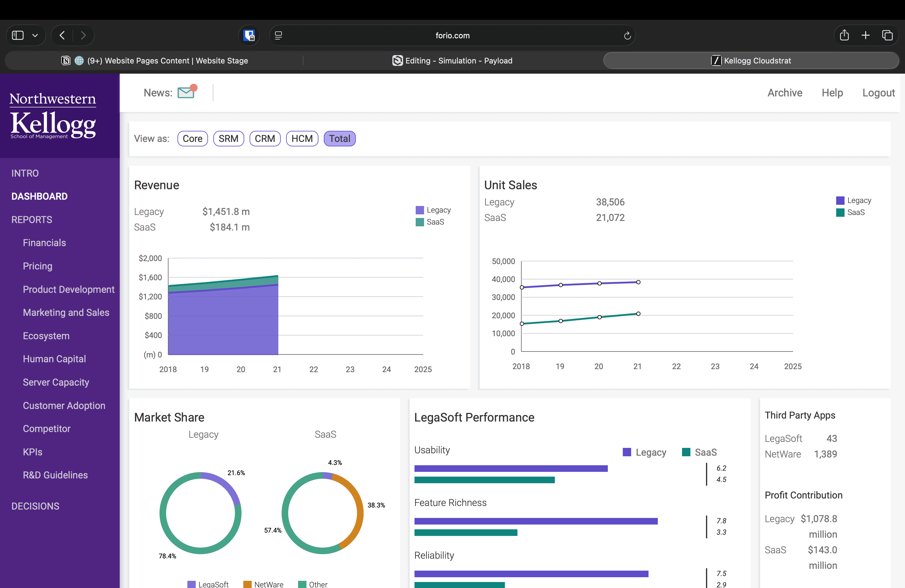Open a new tab with the plus icon
The height and width of the screenshot is (588, 905).
click(x=865, y=35)
